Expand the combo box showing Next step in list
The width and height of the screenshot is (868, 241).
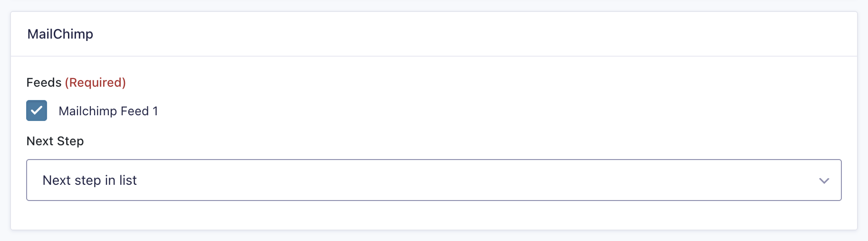pyautogui.click(x=434, y=180)
